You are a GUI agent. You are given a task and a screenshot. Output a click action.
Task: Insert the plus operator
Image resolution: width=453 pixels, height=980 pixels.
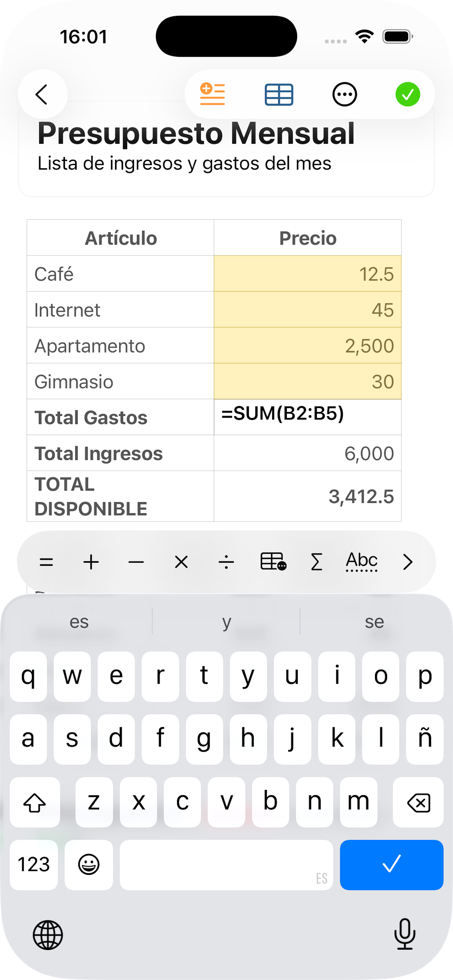point(91,562)
